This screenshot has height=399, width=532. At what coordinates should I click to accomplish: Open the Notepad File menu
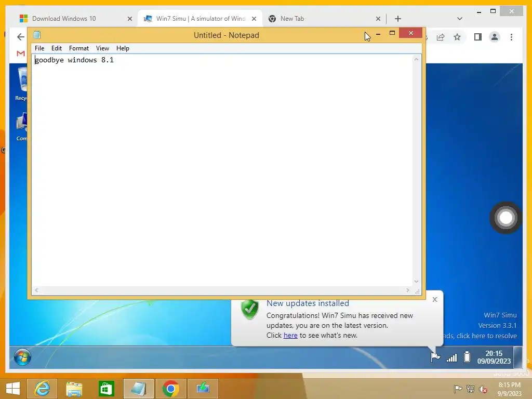point(39,48)
